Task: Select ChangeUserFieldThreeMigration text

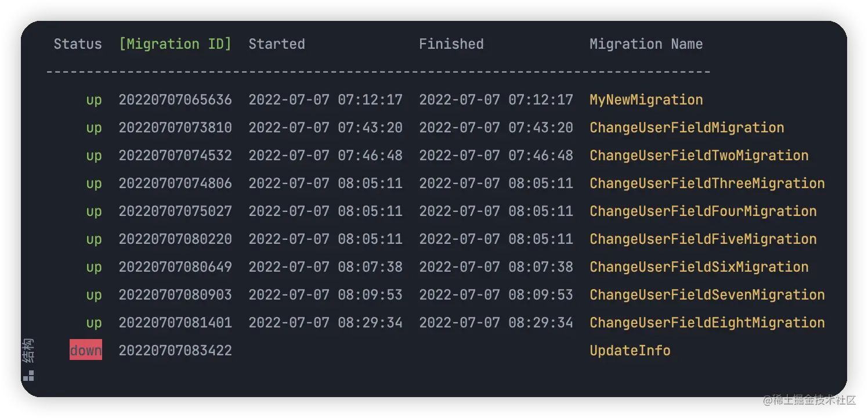Action: tap(707, 183)
